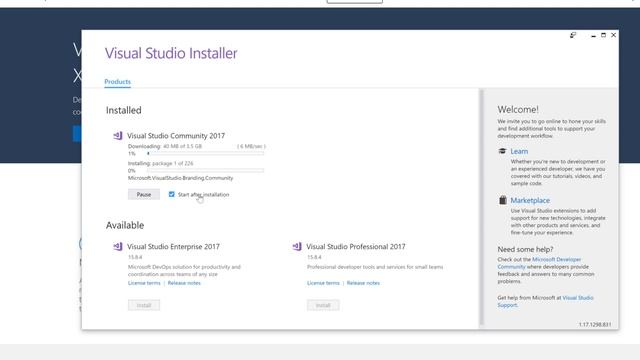Minimize the Visual Studio Installer window
The width and height of the screenshot is (640, 360).
pyautogui.click(x=593, y=36)
